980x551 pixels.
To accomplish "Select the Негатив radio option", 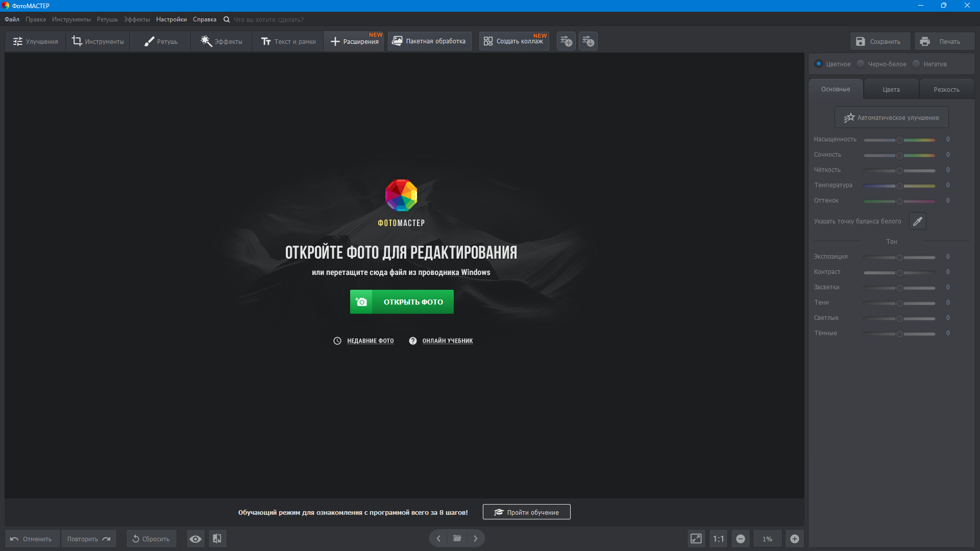I will tap(917, 64).
